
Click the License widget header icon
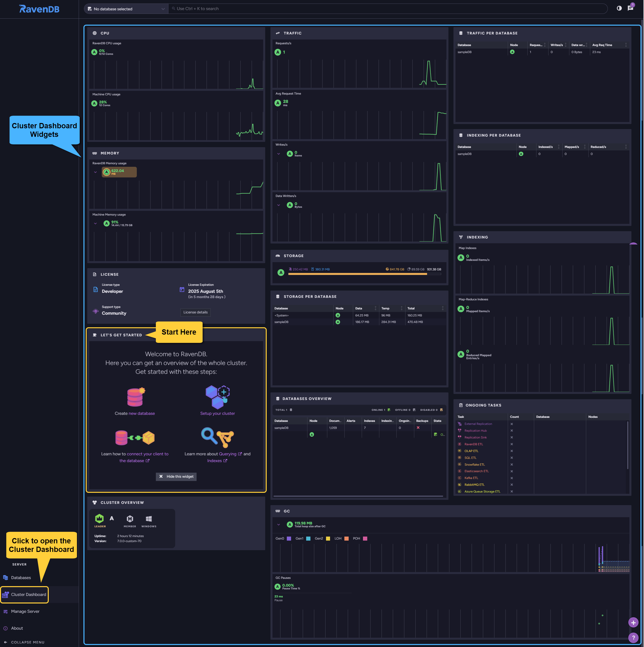point(95,274)
